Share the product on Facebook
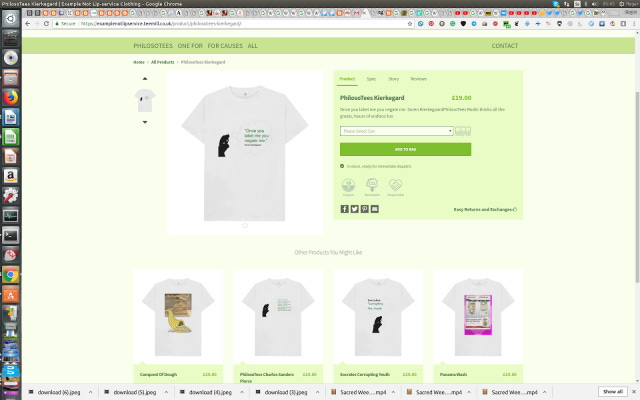Viewport: 640px width, 400px height. (x=344, y=209)
